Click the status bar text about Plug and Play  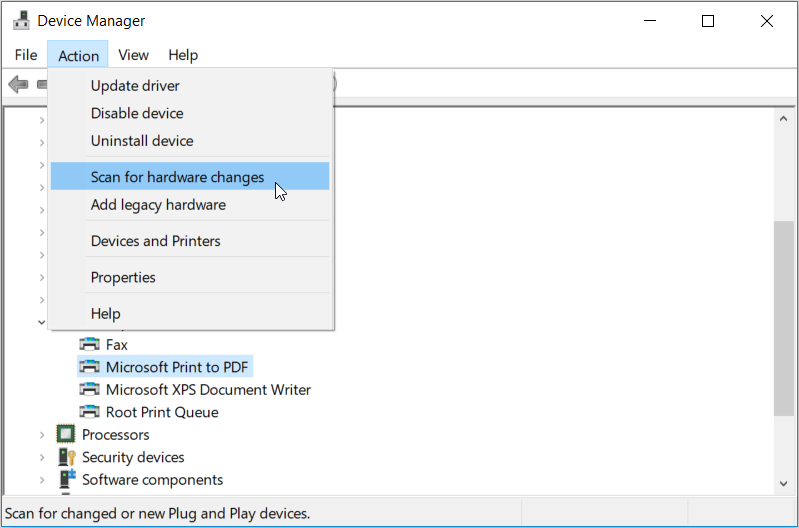coord(157,513)
